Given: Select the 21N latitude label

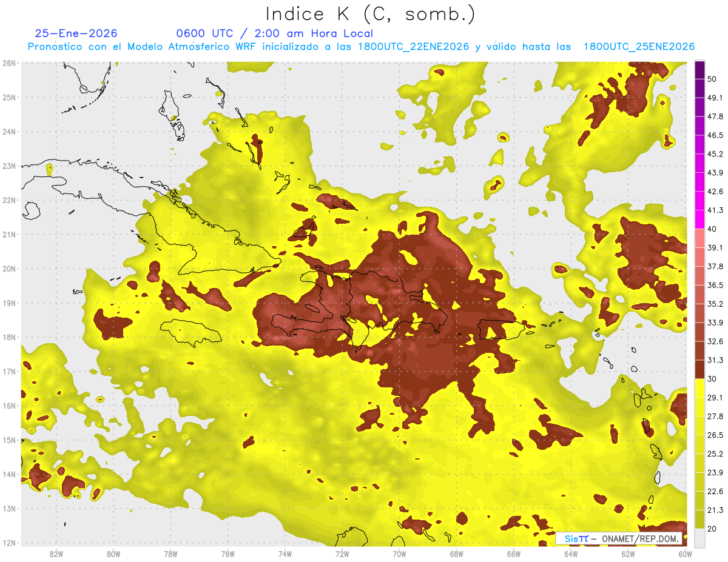Looking at the screenshot, I should 8,234.
